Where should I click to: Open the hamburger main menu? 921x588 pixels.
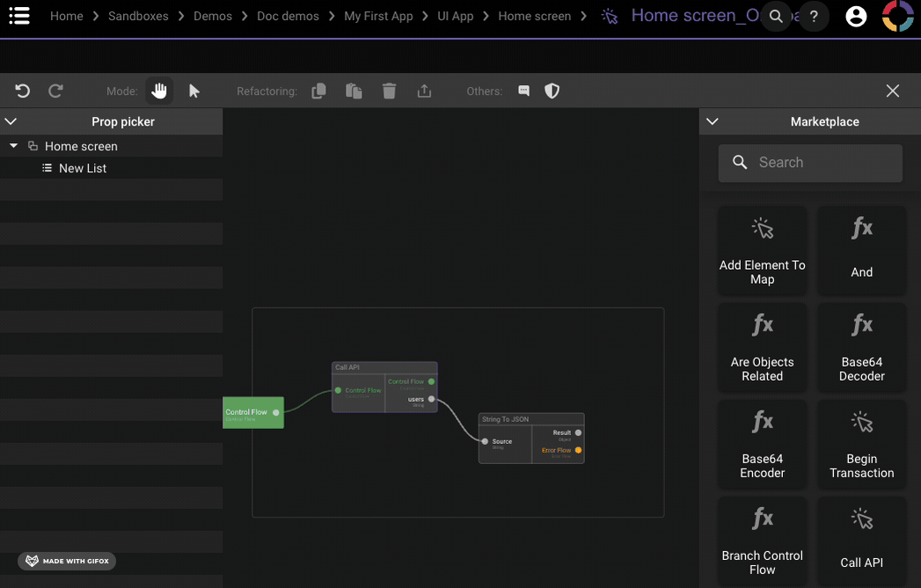click(19, 16)
